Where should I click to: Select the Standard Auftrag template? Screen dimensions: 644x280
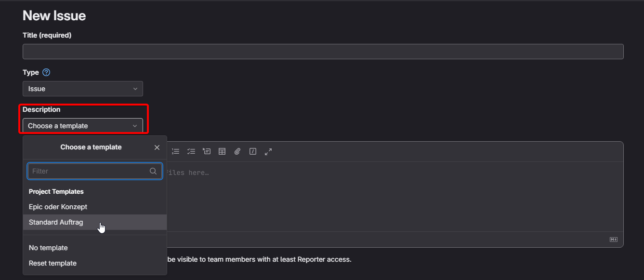point(56,222)
